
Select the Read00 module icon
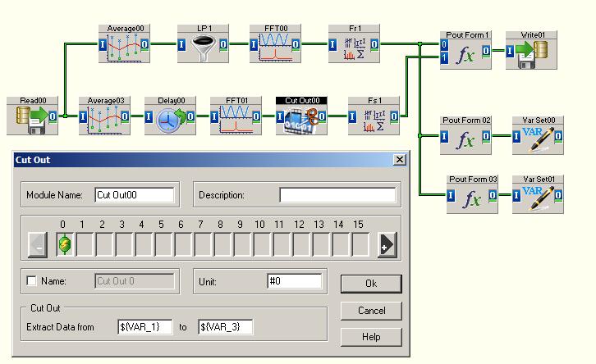32,116
